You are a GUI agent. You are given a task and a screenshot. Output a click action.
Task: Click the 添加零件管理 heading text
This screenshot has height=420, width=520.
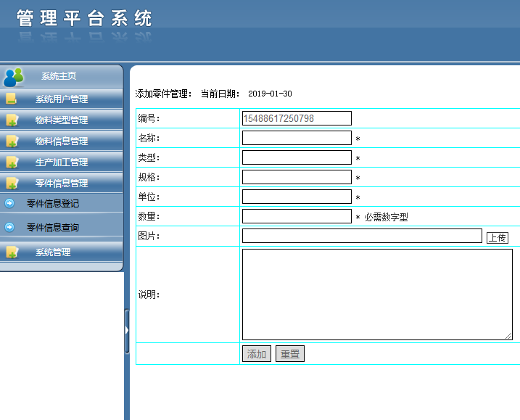tap(163, 94)
